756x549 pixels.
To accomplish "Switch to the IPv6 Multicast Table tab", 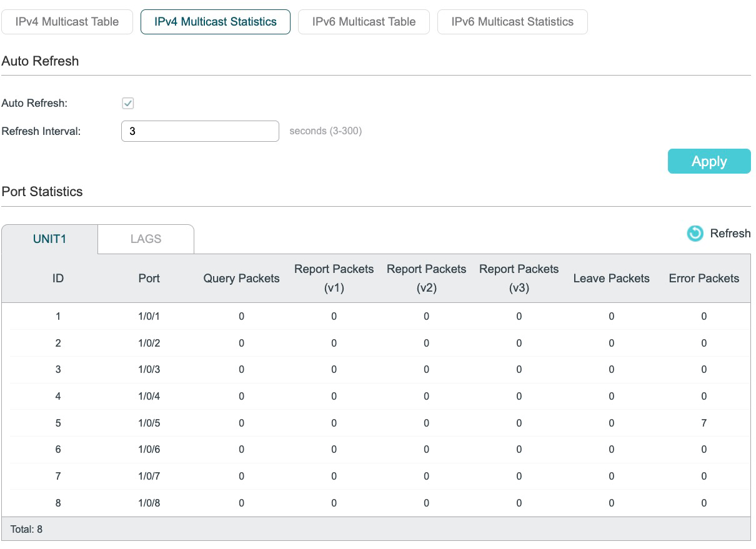I will [x=364, y=22].
